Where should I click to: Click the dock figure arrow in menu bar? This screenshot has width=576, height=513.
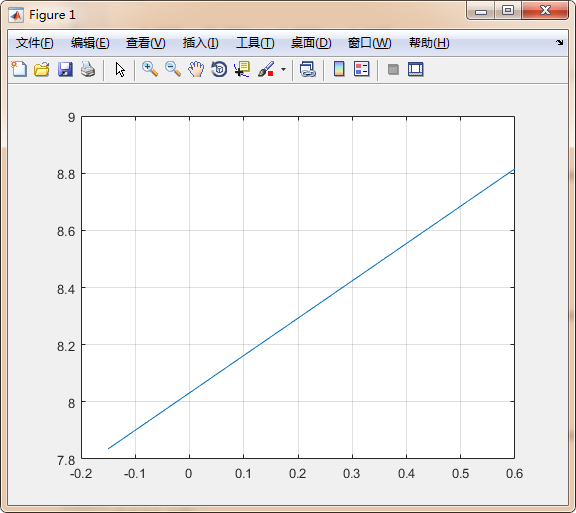point(559,43)
